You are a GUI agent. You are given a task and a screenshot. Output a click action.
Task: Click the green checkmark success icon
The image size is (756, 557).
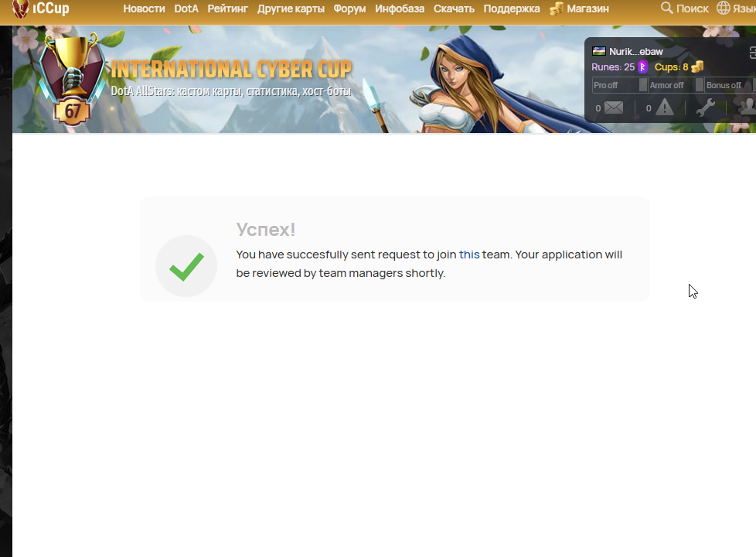coord(186,266)
